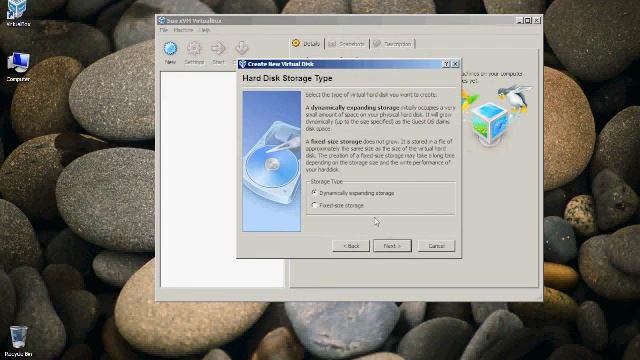Select Fixed-size storage option
This screenshot has width=640, height=360.
(338, 205)
